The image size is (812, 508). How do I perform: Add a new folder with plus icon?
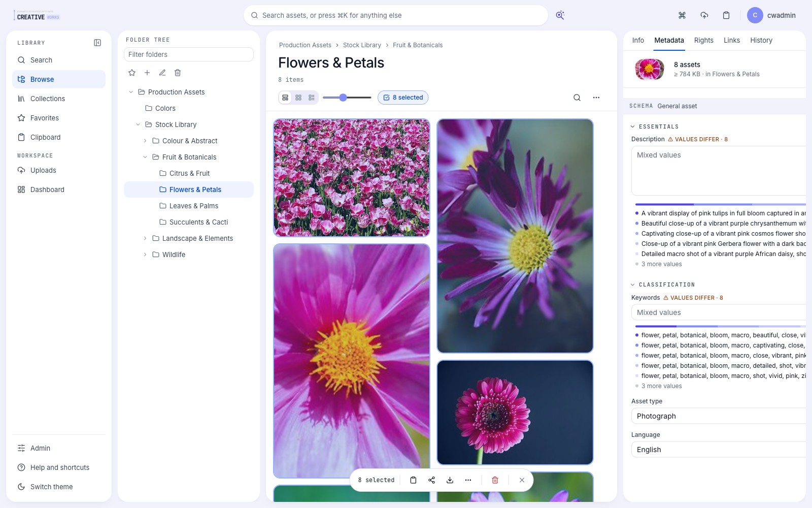point(147,73)
